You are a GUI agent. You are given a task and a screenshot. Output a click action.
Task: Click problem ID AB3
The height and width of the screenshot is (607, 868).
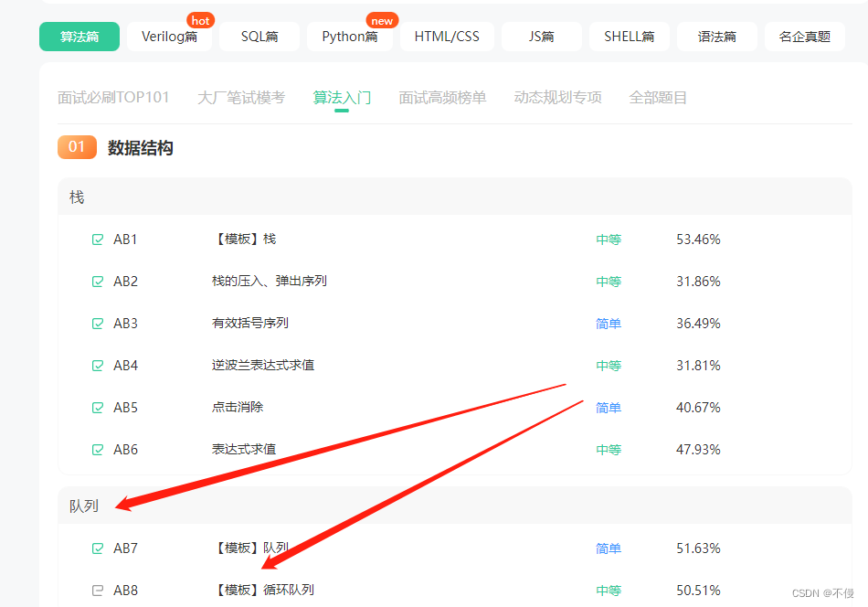pos(126,324)
